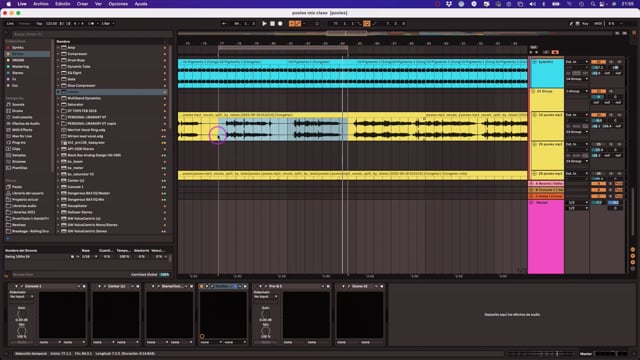The image size is (640, 360).
Task: Open input dropdown on 24 posies track
Action: coord(577,115)
